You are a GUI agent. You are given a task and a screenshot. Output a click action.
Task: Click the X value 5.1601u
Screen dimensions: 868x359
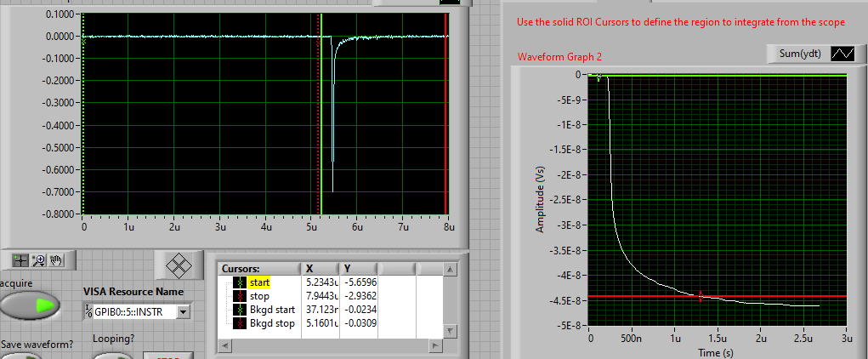click(321, 323)
